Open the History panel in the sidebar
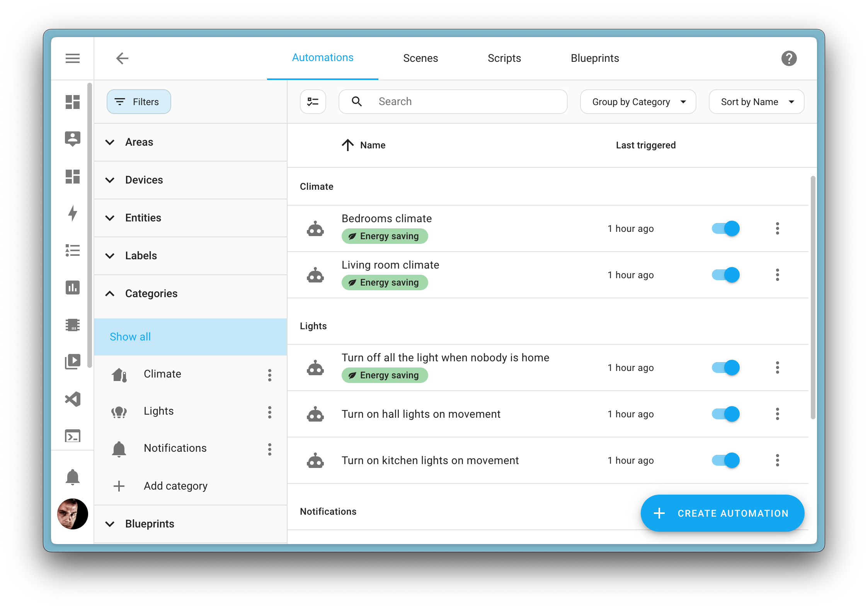Viewport: 868px width, 609px height. click(x=73, y=287)
